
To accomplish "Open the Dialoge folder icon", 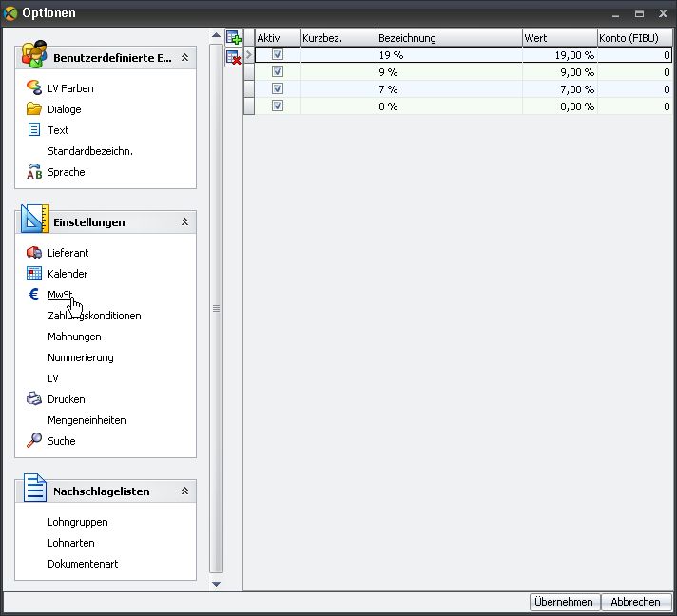I will (x=34, y=109).
